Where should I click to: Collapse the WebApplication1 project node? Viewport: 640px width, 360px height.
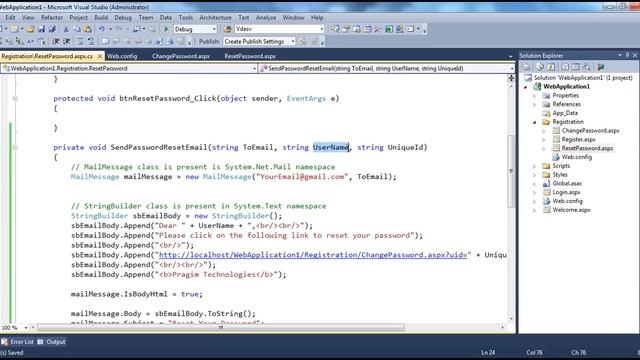click(x=526, y=87)
